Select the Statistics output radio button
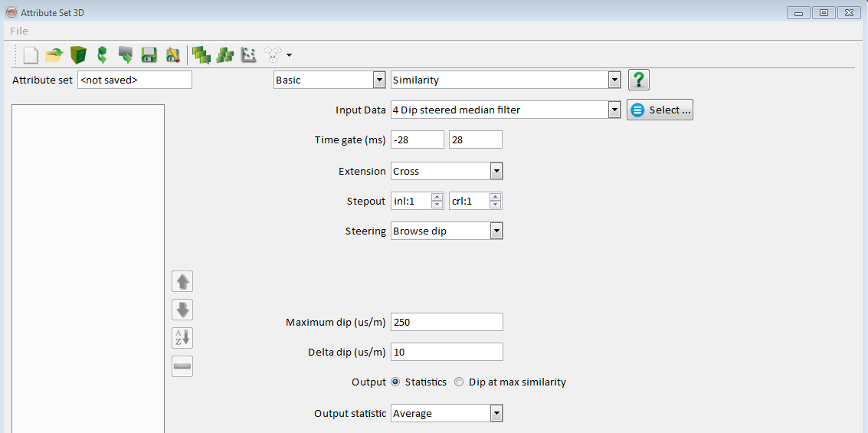868x433 pixels. [x=395, y=382]
